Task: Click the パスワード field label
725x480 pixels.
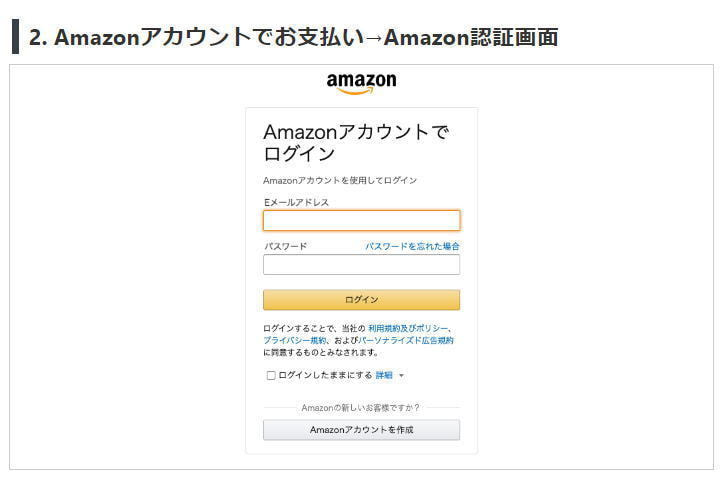Action: point(285,246)
